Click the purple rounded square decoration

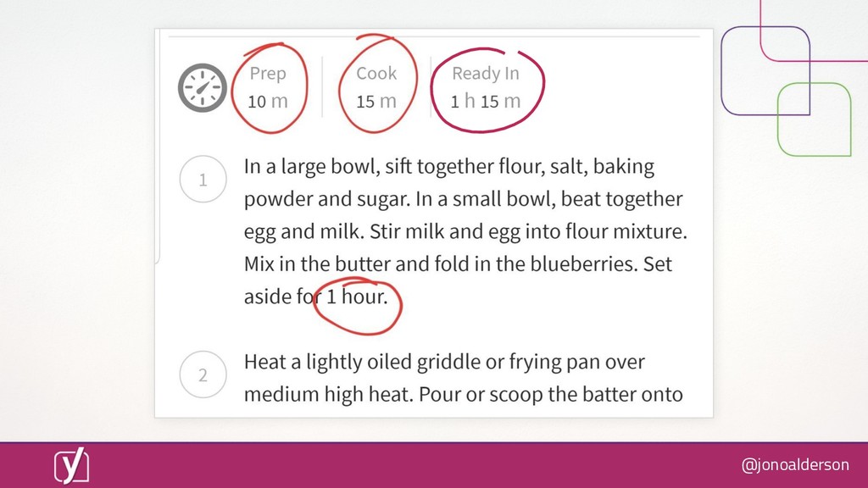(765, 71)
